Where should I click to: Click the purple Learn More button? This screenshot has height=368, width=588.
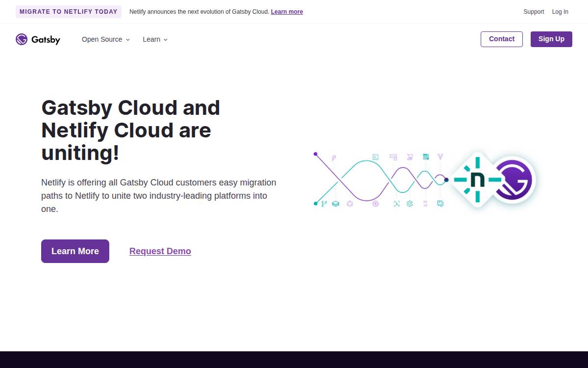coord(75,251)
